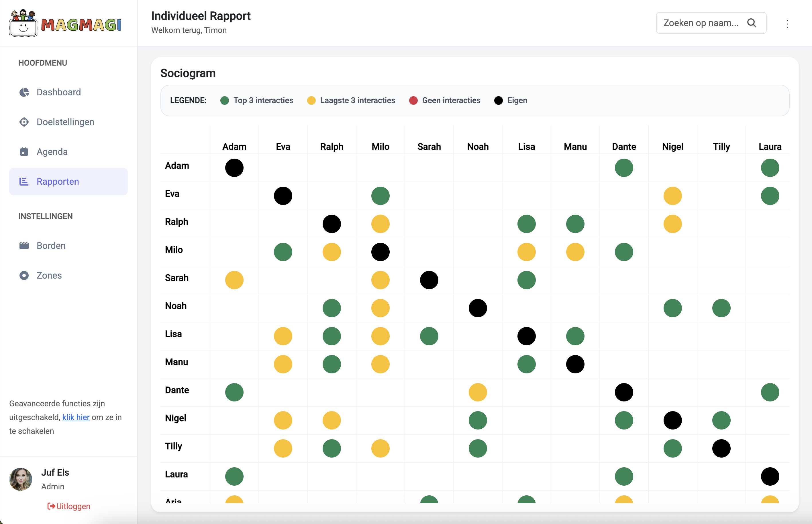Select Eva's green dot under Milo
This screenshot has height=524, width=812.
(x=380, y=196)
